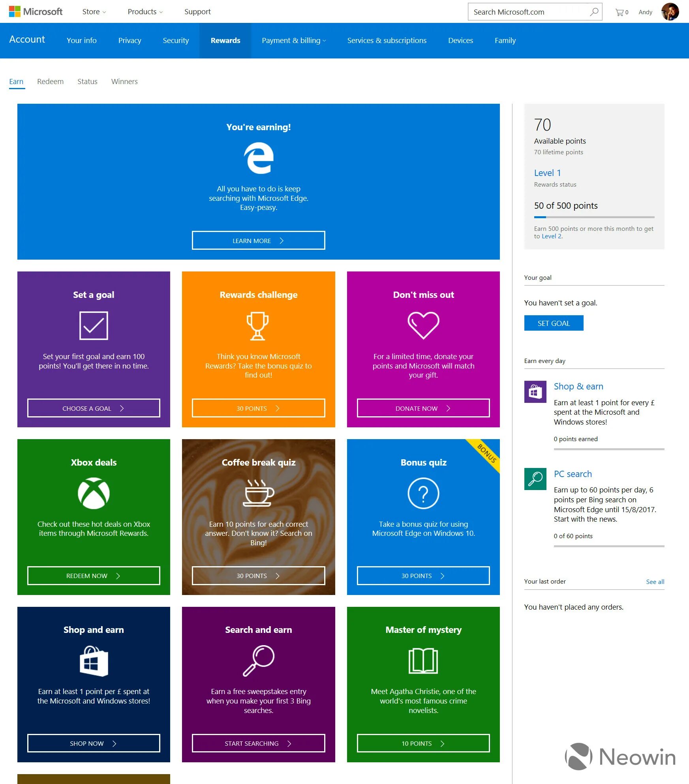The image size is (689, 784).
Task: Expand the Store dropdown menu
Action: coord(94,12)
